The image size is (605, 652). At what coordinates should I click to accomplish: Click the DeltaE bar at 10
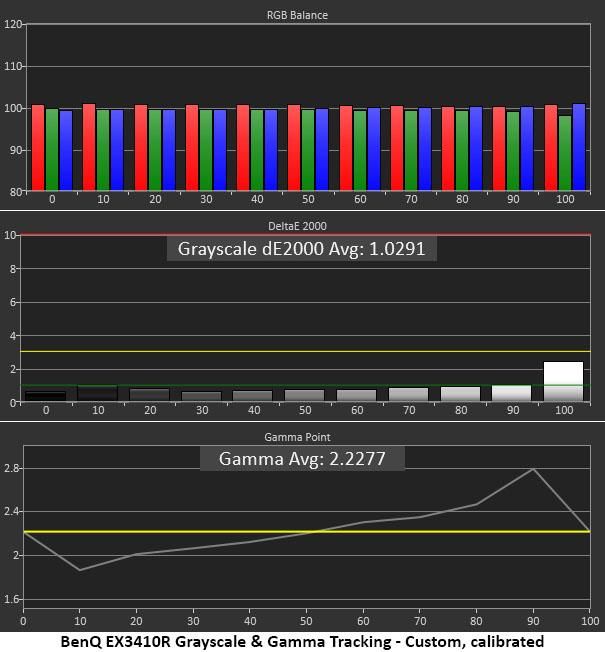point(98,393)
